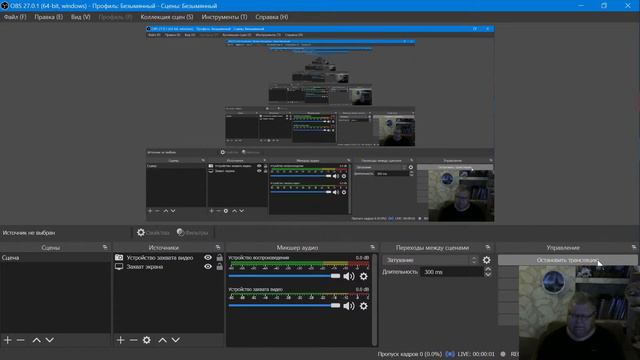Click the Остановить трансляцию button
640x360 pixels.
567,260
